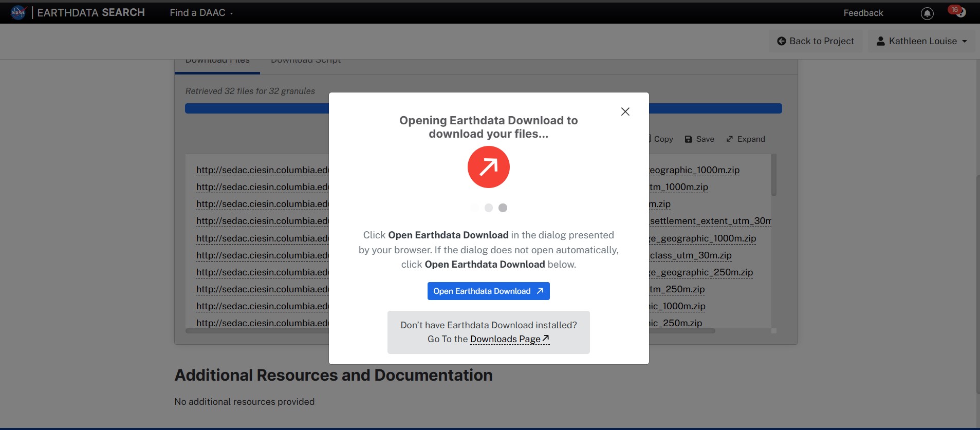
Task: Copy the download links
Action: pyautogui.click(x=660, y=139)
